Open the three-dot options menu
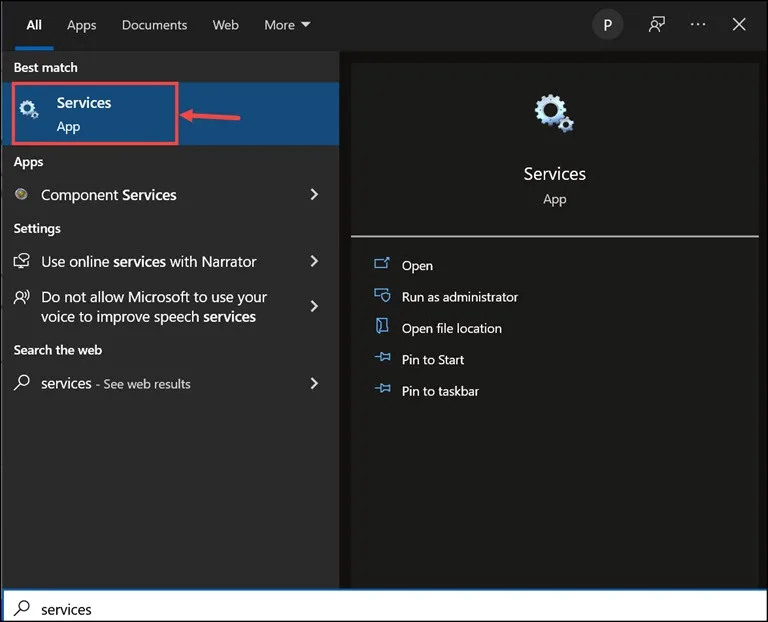This screenshot has height=622, width=768. click(697, 24)
